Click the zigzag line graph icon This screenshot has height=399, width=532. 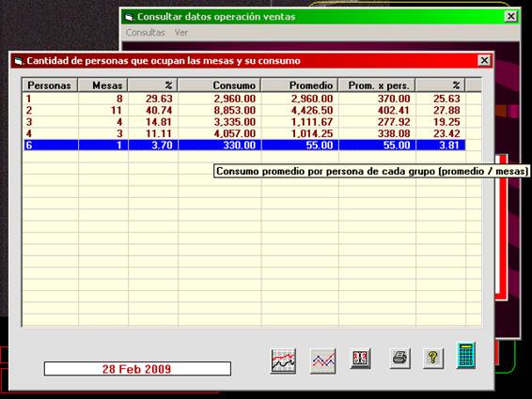tap(323, 361)
